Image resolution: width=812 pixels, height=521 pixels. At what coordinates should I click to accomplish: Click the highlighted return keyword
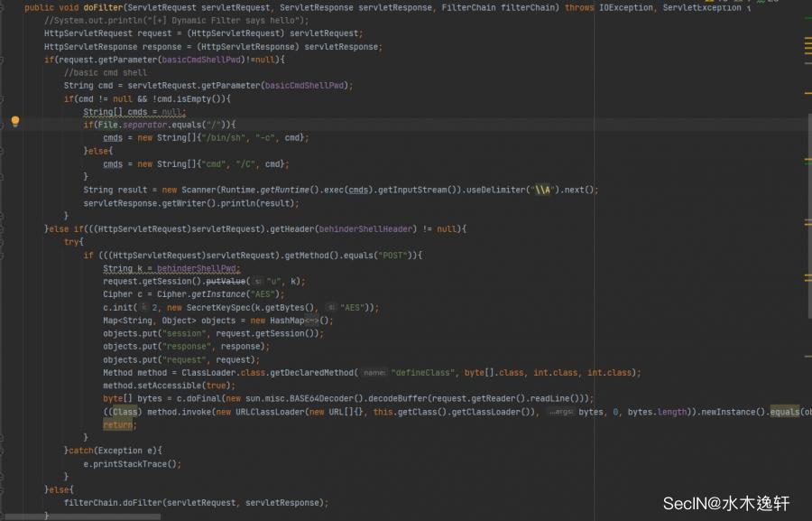(117, 425)
